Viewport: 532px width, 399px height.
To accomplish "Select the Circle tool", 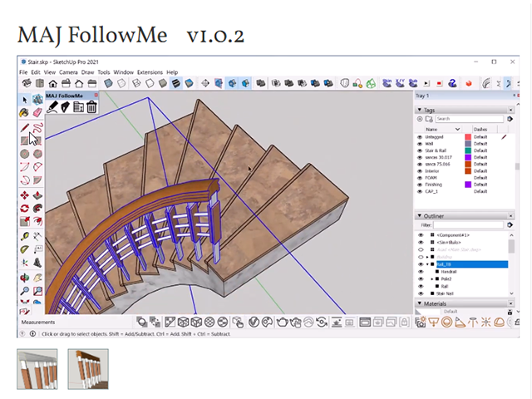I will pos(24,154).
